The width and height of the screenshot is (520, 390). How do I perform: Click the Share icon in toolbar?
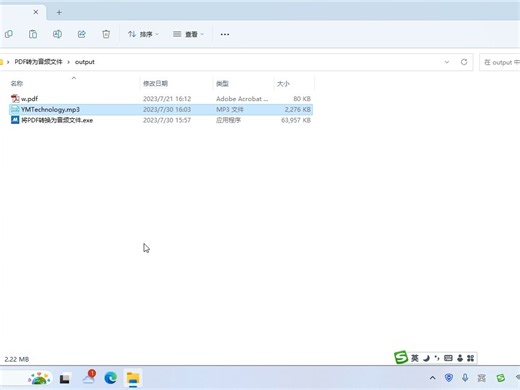(x=82, y=34)
